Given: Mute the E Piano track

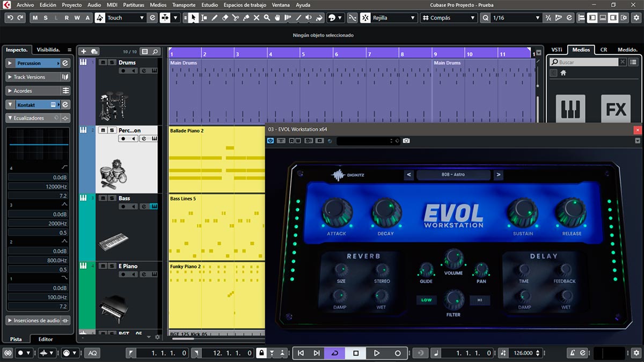Looking at the screenshot, I should tap(103, 266).
